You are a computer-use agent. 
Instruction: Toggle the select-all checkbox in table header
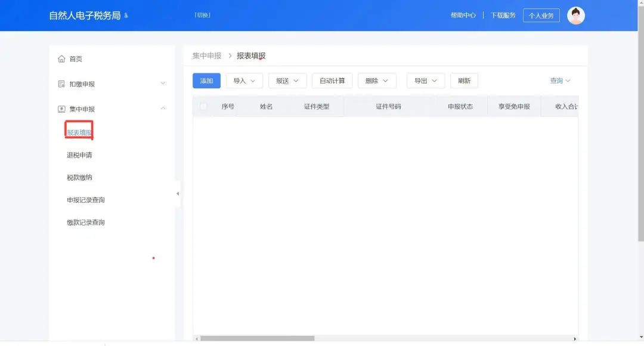tap(203, 107)
